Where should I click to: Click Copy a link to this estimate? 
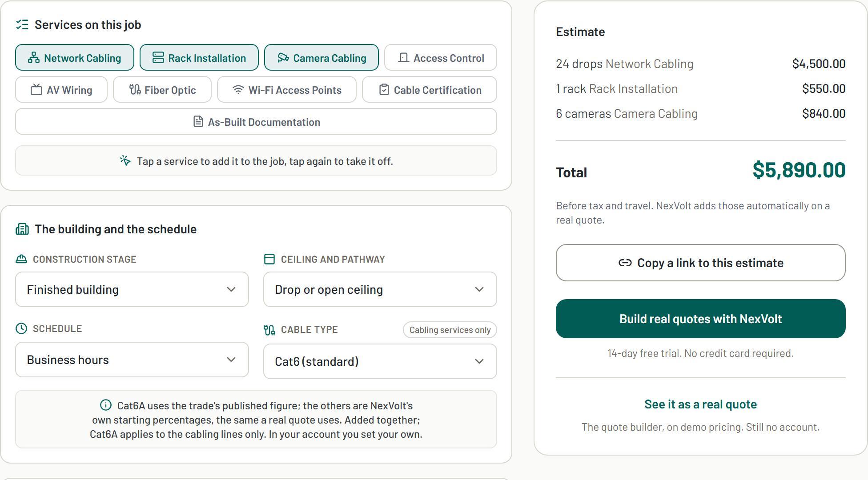click(701, 263)
